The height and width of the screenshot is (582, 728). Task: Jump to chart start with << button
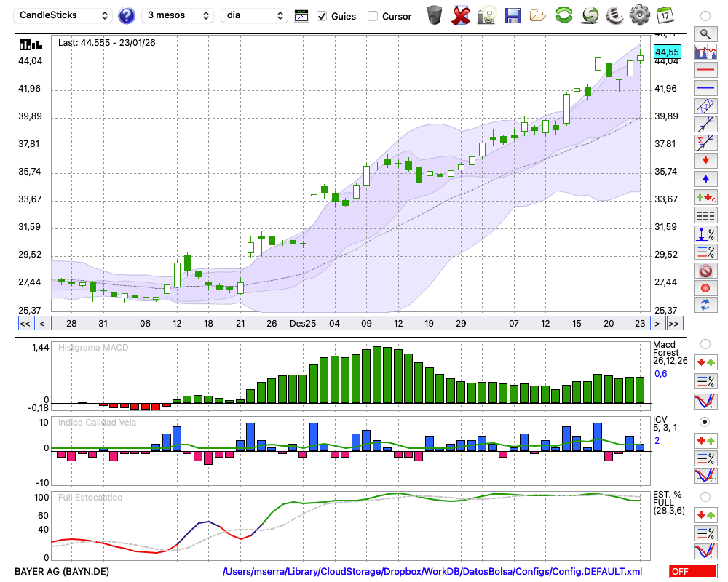[25, 324]
